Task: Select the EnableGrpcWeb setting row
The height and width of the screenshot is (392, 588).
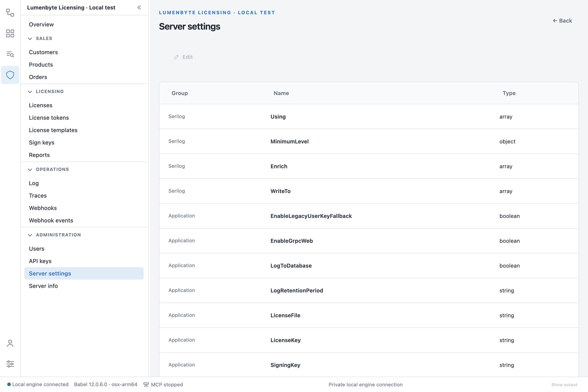Action: click(369, 241)
